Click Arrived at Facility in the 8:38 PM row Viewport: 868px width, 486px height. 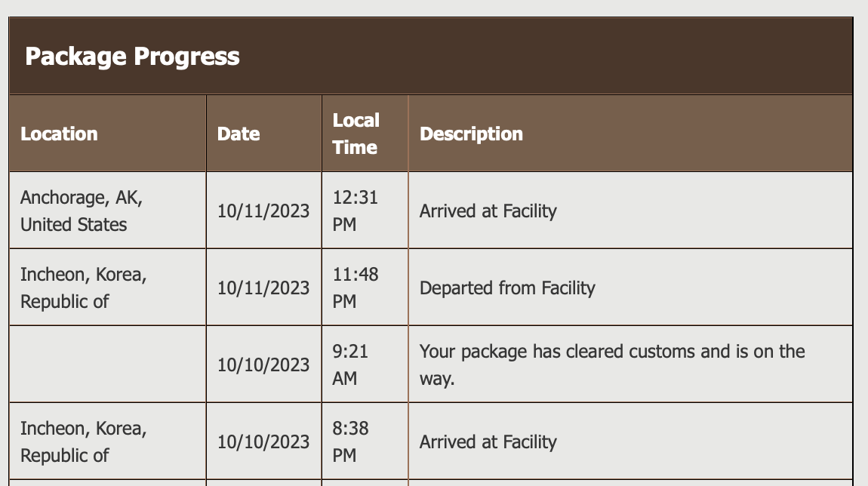pyautogui.click(x=488, y=442)
